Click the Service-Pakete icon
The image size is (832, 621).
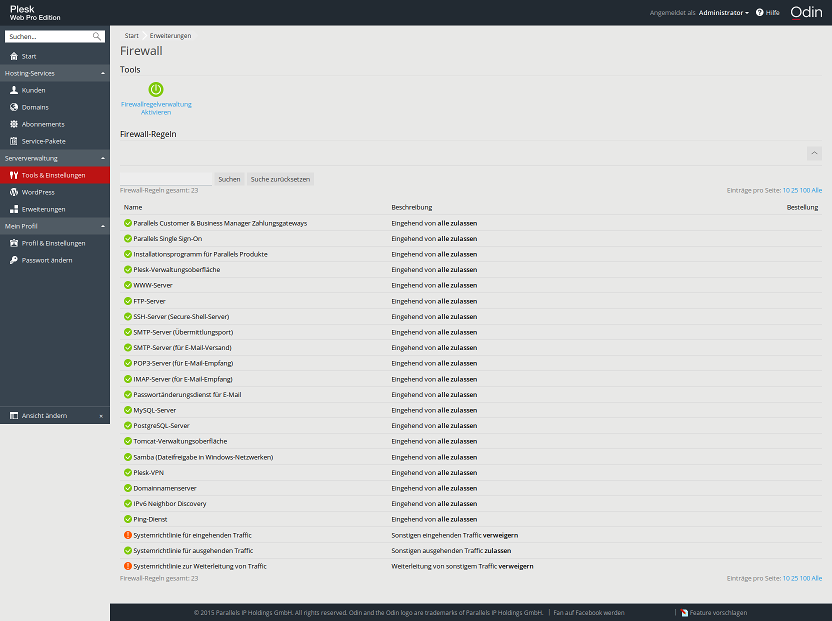coord(14,141)
